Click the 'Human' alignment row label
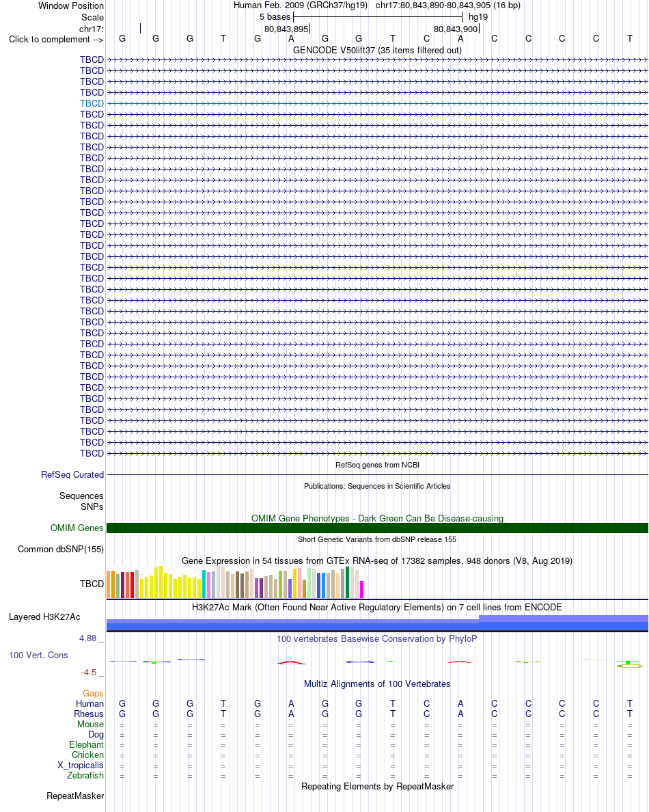649x812 pixels. [89, 704]
